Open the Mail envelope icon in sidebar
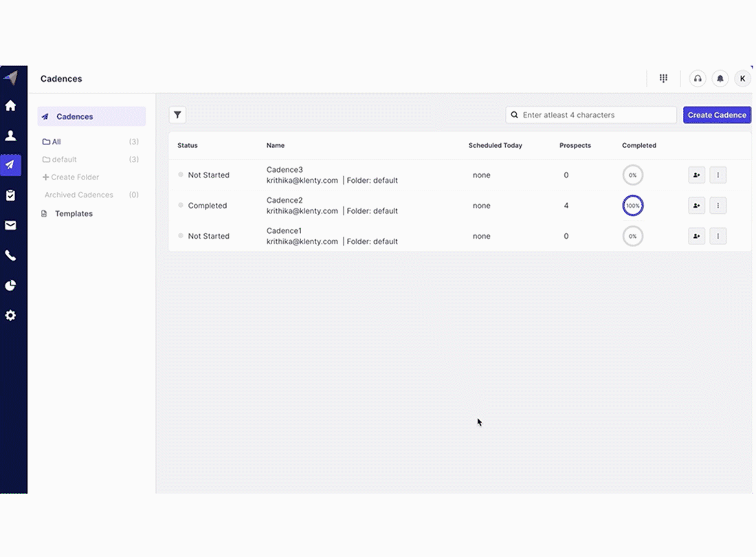The image size is (756, 557). 10,226
